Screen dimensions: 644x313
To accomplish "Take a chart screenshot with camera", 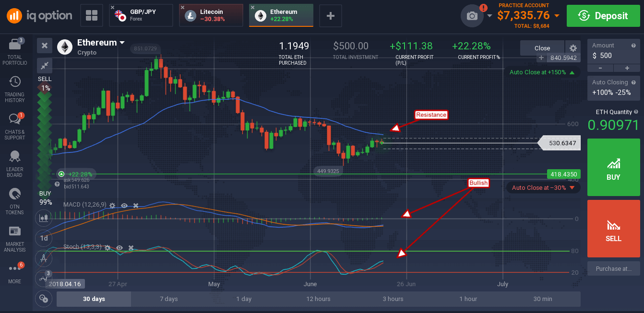I will [472, 16].
